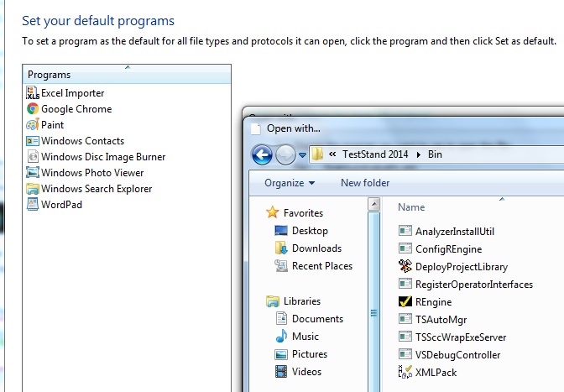Screen dimensions: 564x392
Task: Click the Libraries icon
Action: [272, 301]
